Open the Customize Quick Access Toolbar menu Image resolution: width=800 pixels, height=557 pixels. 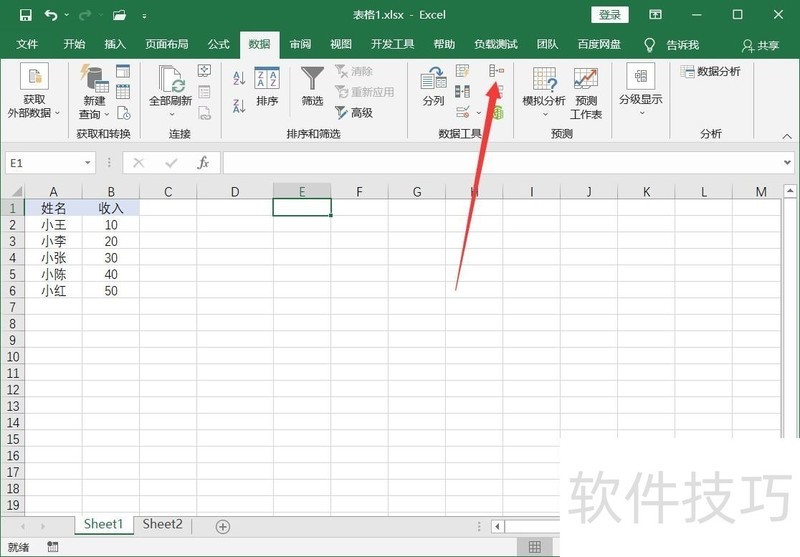click(144, 16)
